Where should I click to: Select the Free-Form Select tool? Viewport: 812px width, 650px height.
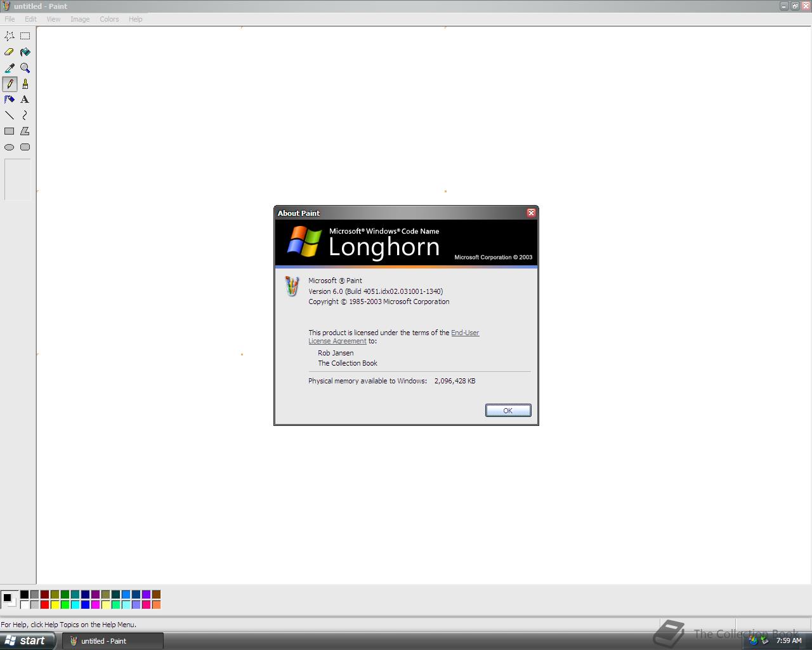point(10,36)
